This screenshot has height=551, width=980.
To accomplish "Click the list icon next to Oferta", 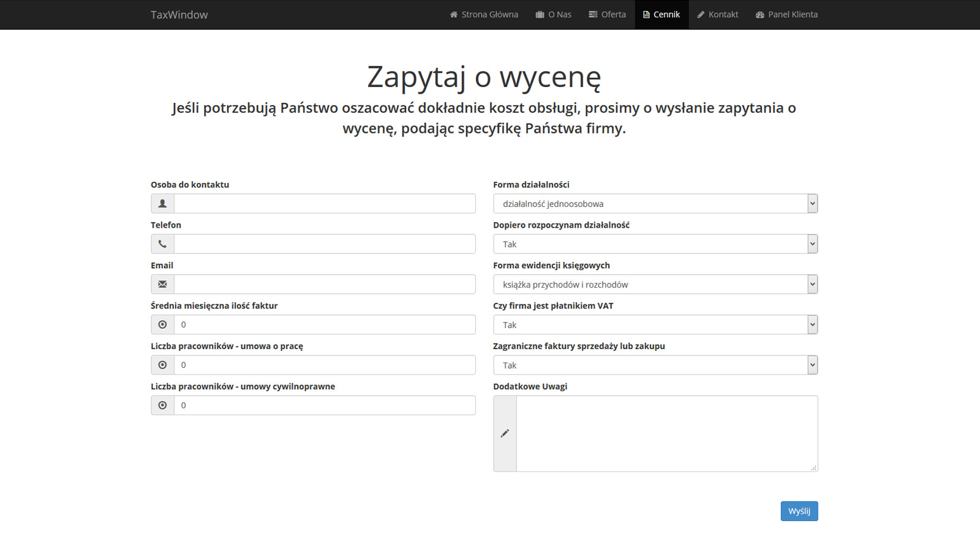I will click(x=593, y=15).
